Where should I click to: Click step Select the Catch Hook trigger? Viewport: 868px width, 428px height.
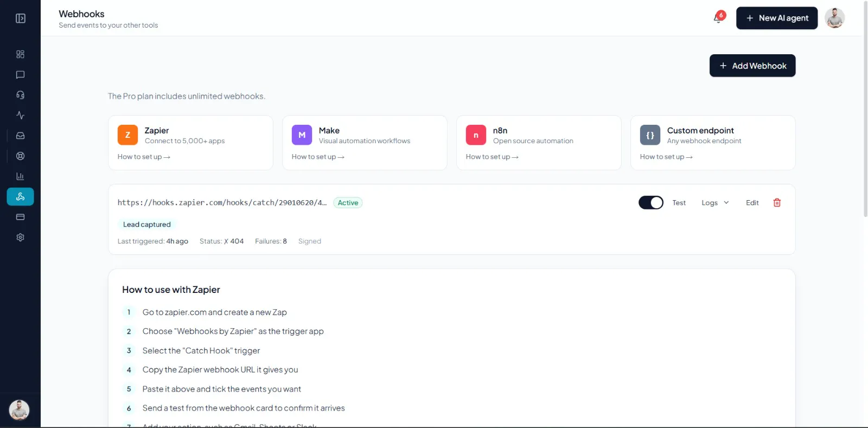pyautogui.click(x=201, y=350)
